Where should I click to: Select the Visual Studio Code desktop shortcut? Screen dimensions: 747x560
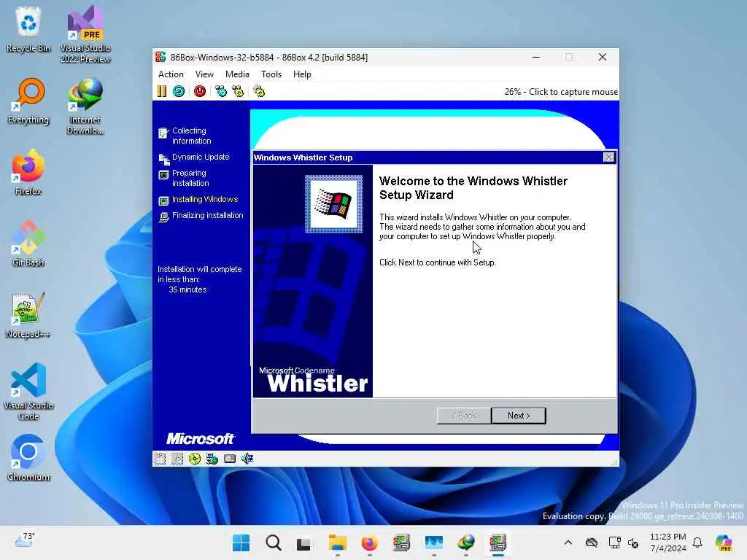click(28, 392)
